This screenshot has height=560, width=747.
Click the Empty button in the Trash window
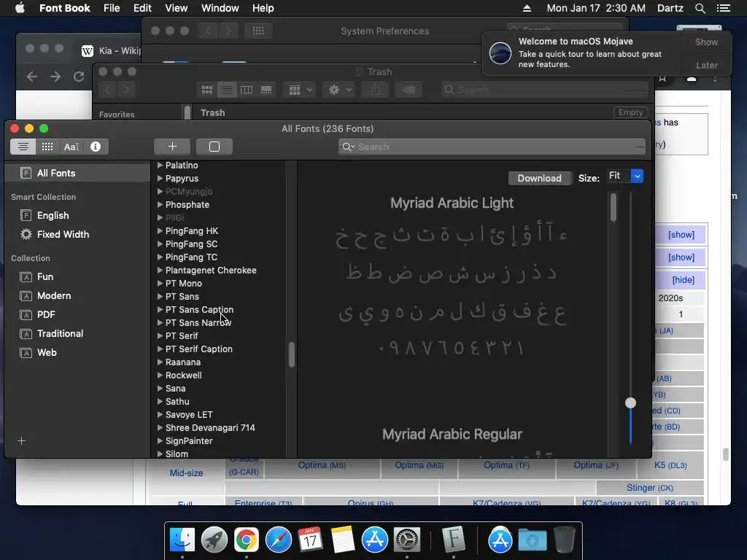(x=630, y=112)
